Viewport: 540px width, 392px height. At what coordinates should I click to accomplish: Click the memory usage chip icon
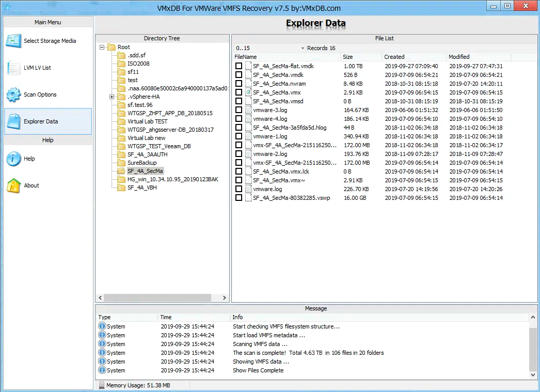pos(101,385)
